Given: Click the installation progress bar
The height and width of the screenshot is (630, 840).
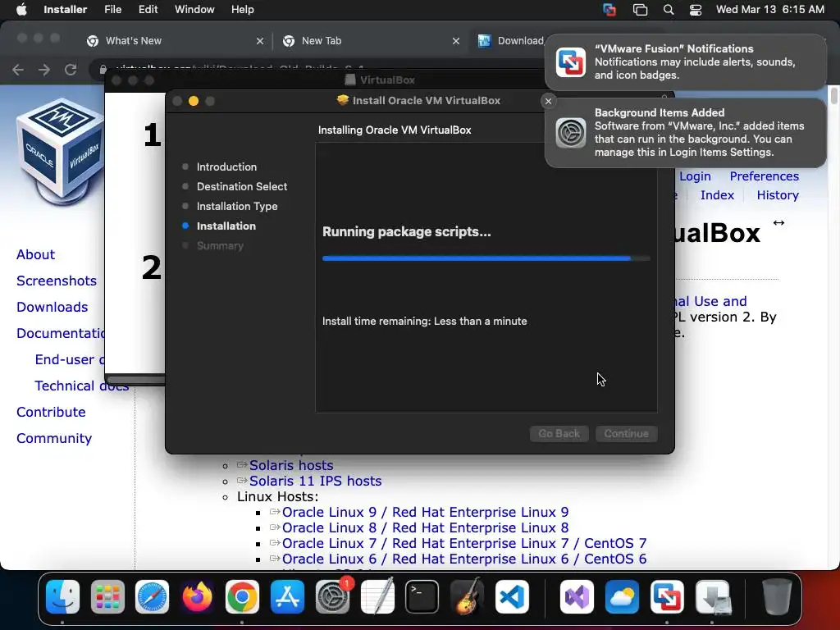Looking at the screenshot, I should pyautogui.click(x=486, y=258).
